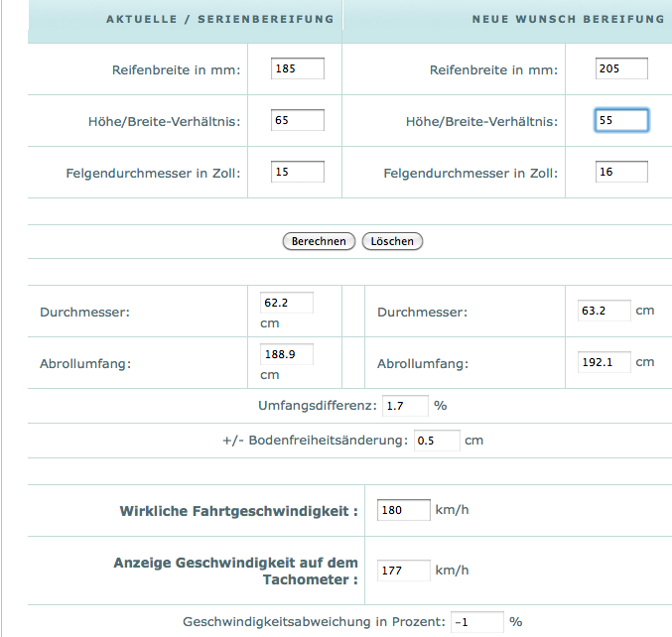
Task: Click new Durchmesser result field 63.2
Action: 604,311
